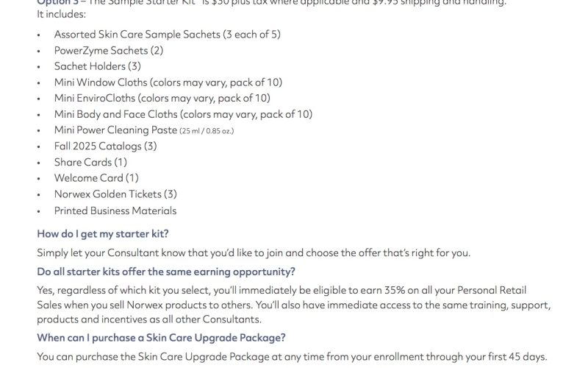Viewport: 588px width, 368px height.
Task: Click the Welcome Card list item
Action: pyautogui.click(x=96, y=178)
